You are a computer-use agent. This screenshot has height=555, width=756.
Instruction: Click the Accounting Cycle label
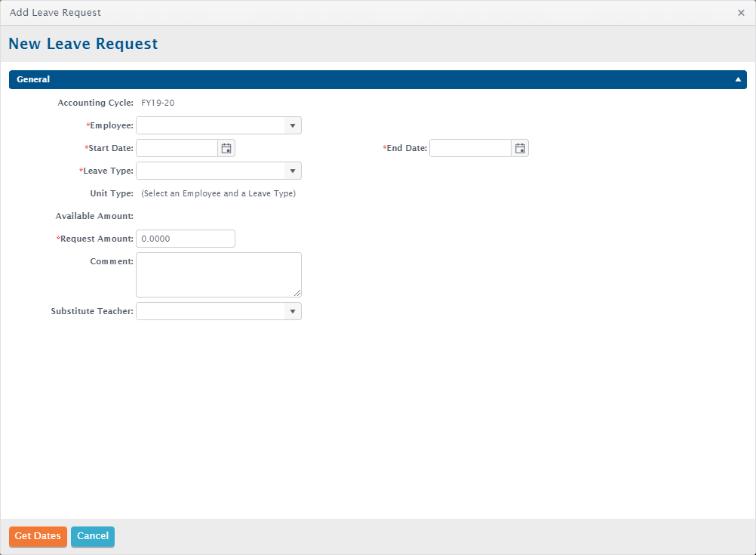pyautogui.click(x=96, y=103)
